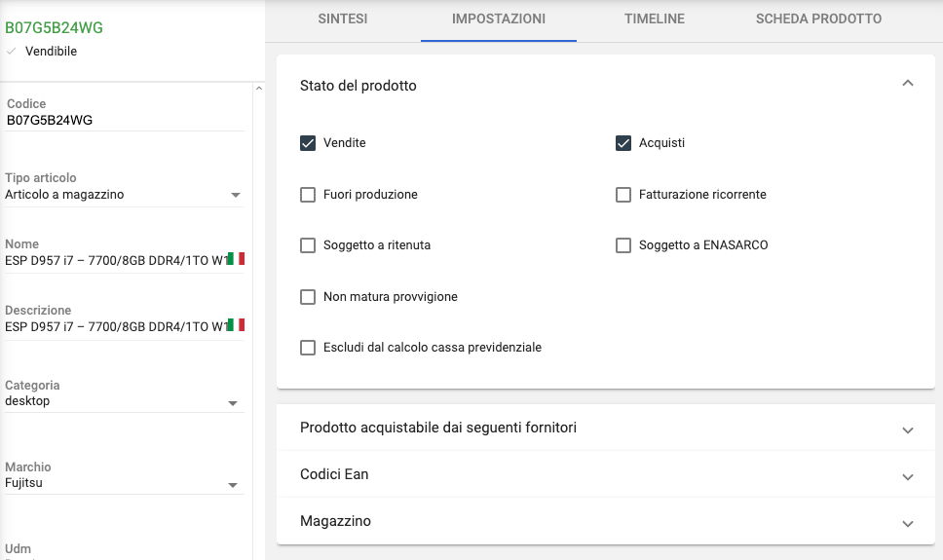Uncheck the Vendite checkbox
Image resolution: width=943 pixels, height=560 pixels.
[x=308, y=143]
